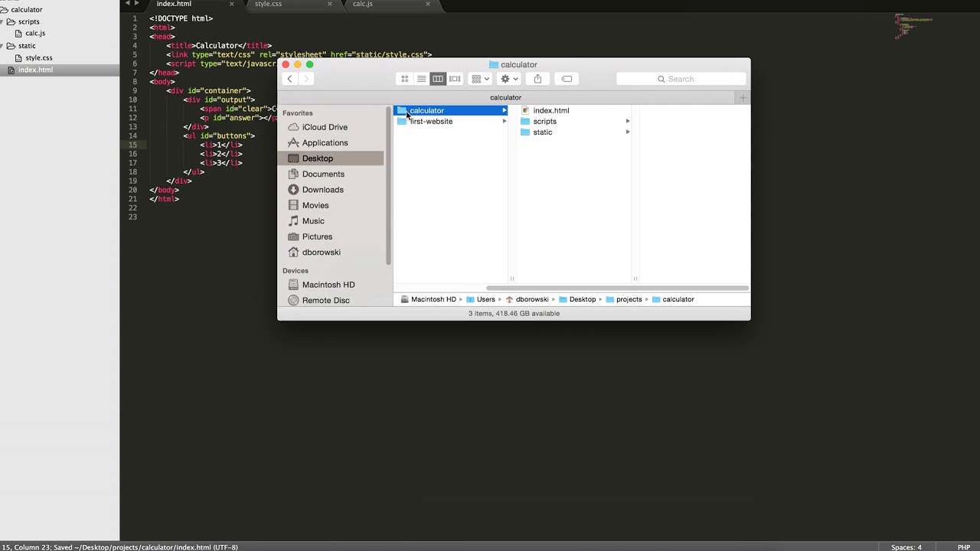Close the index.html editor tab

coord(231,4)
